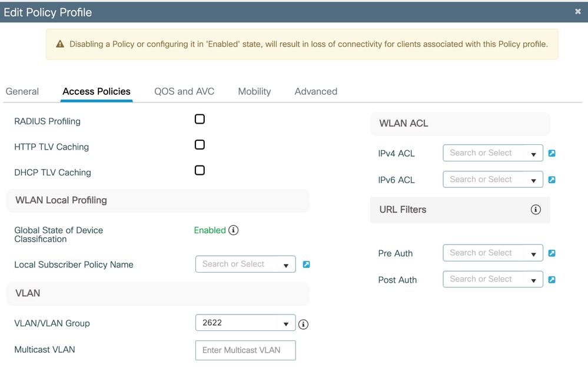Image resolution: width=588 pixels, height=371 pixels.
Task: Click the Post Auth label
Action: click(397, 280)
